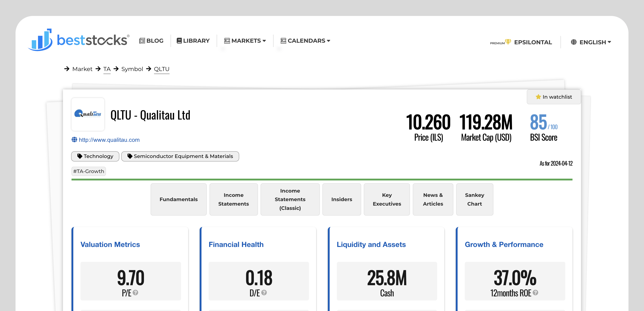Click the beststocks logo

click(x=78, y=40)
